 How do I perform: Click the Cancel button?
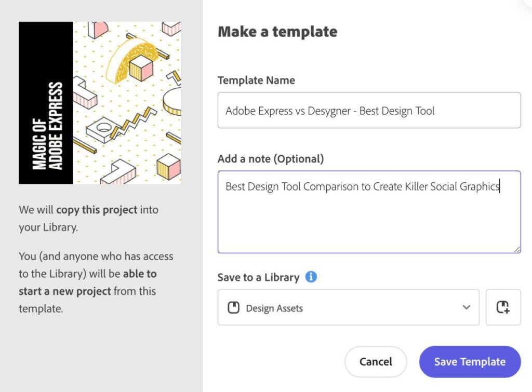375,362
